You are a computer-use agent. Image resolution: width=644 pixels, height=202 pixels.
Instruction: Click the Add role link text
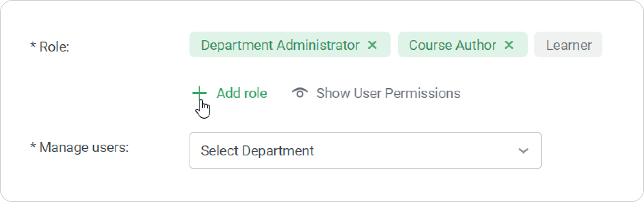tap(241, 93)
